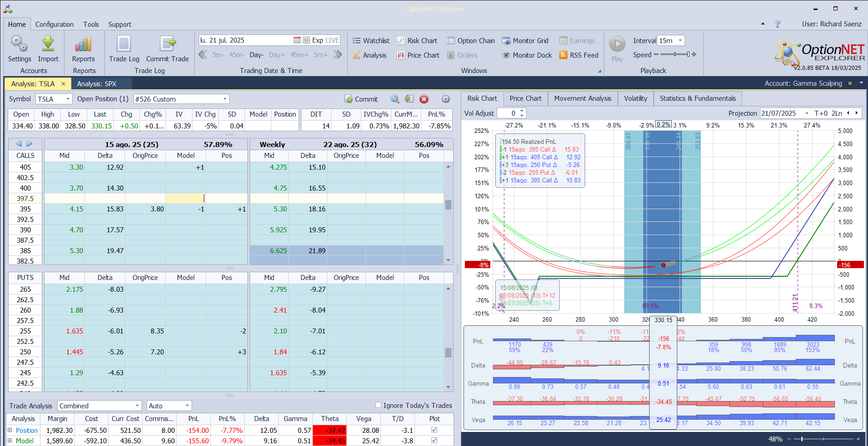Open the Projection date dropdown

coord(807,113)
